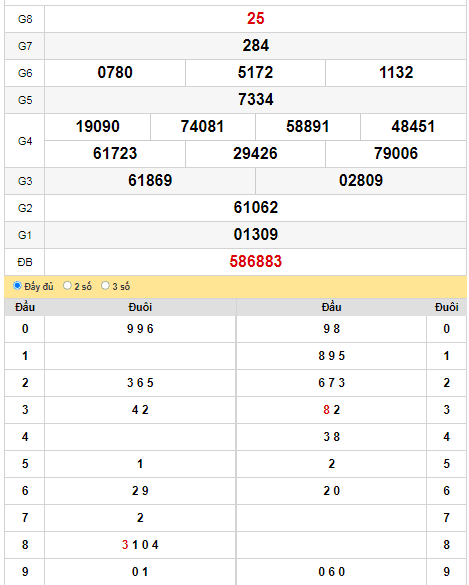The width and height of the screenshot is (469, 585).
Task: Click the '3 8' cell
Action: pyautogui.click(x=331, y=437)
